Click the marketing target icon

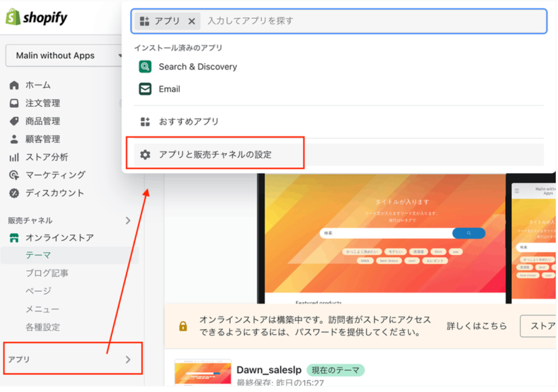point(14,175)
